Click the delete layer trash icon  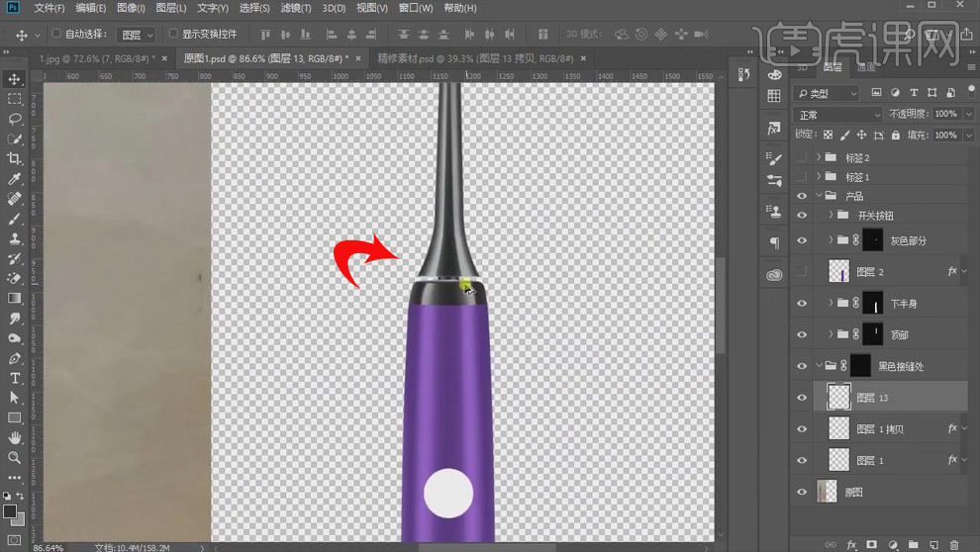(x=953, y=544)
